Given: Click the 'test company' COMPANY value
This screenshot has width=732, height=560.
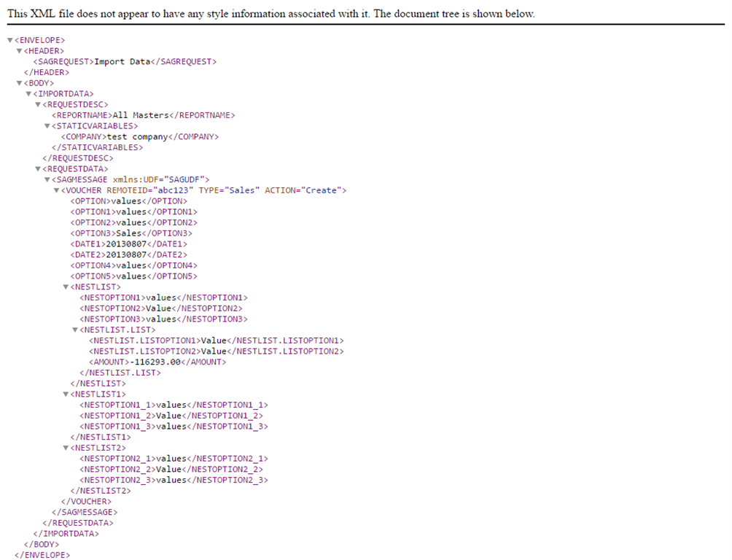Looking at the screenshot, I should click(x=137, y=137).
